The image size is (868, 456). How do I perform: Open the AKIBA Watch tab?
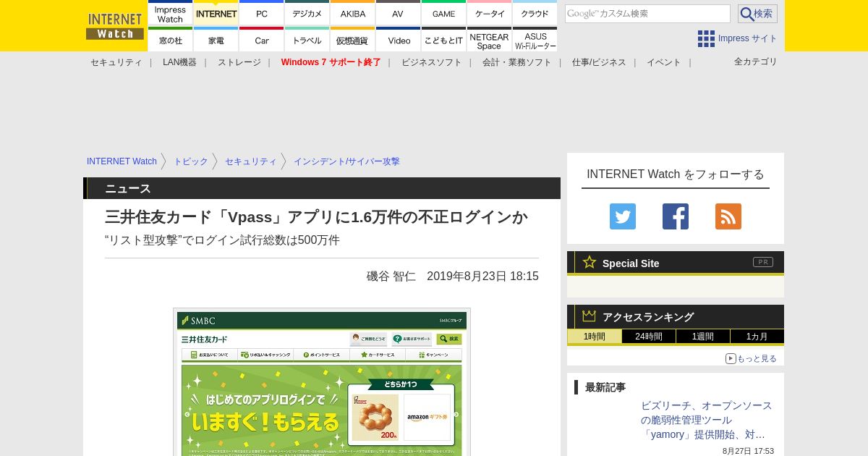353,13
